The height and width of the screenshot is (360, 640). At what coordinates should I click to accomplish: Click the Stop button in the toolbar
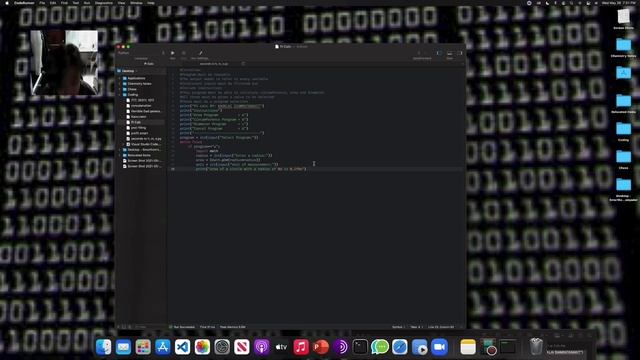coord(184,53)
